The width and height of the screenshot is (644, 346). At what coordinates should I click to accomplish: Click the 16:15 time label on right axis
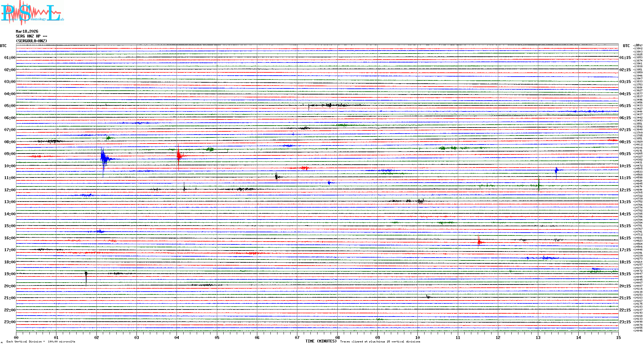tap(625, 238)
